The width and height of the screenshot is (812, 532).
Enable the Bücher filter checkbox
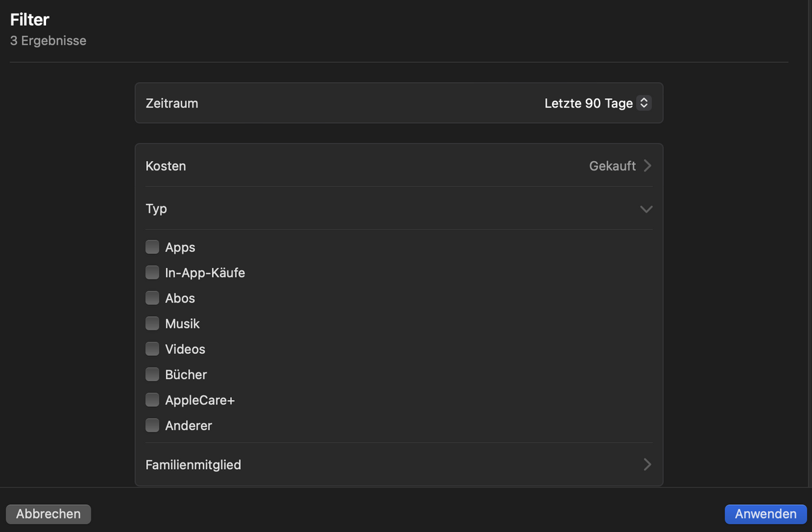click(152, 374)
